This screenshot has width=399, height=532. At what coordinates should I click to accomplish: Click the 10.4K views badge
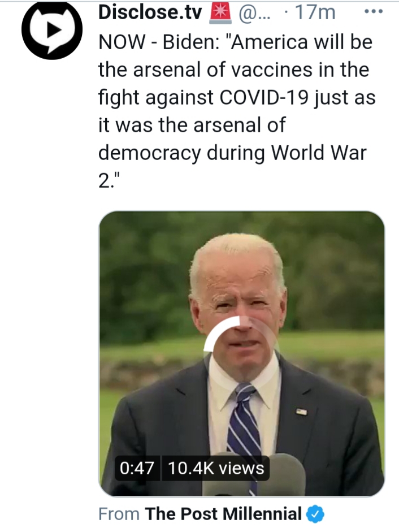coord(216,468)
